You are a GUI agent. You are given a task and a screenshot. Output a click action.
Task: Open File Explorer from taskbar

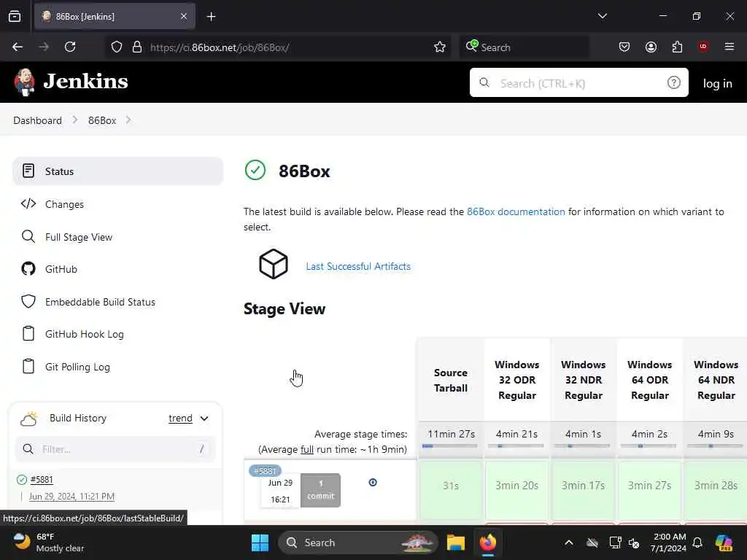[455, 542]
